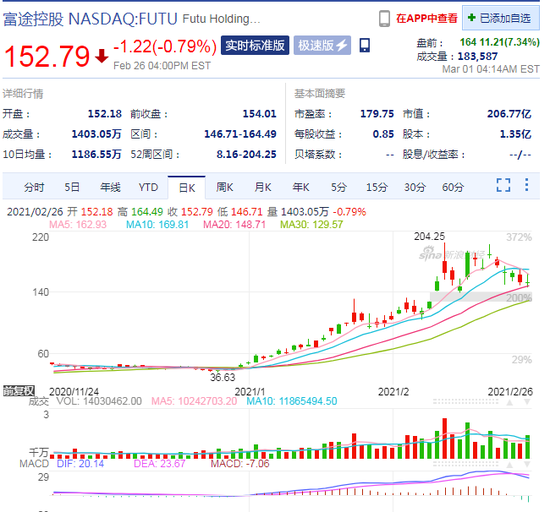Click the MA5: 162.93 legend label

(78, 224)
